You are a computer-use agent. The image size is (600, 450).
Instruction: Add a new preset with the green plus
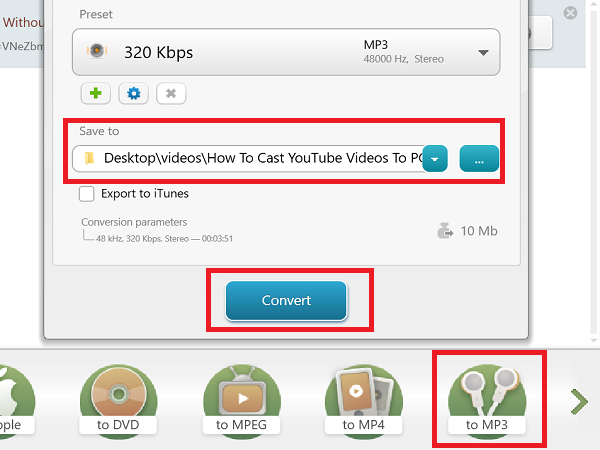point(97,93)
